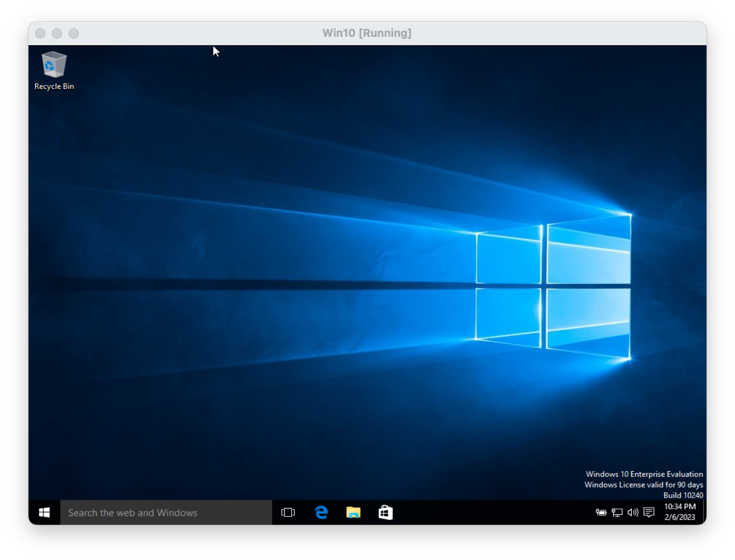Viewport: 735px width, 560px height.
Task: Click the Show Desktop sliver at taskbar end
Action: click(704, 512)
